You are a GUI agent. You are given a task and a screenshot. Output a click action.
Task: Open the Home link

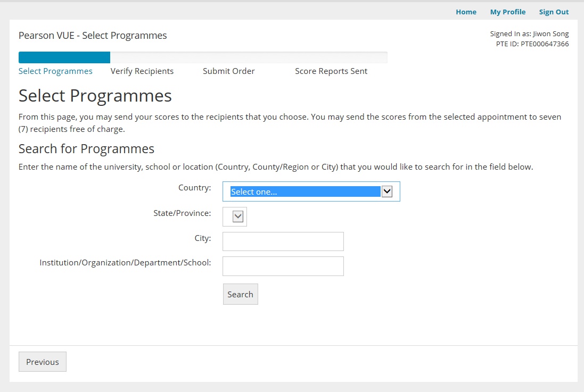pyautogui.click(x=466, y=12)
